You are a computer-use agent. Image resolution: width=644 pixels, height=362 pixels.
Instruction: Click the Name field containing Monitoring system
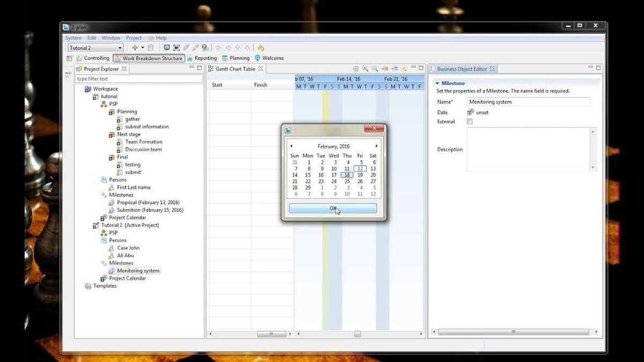pyautogui.click(x=528, y=102)
